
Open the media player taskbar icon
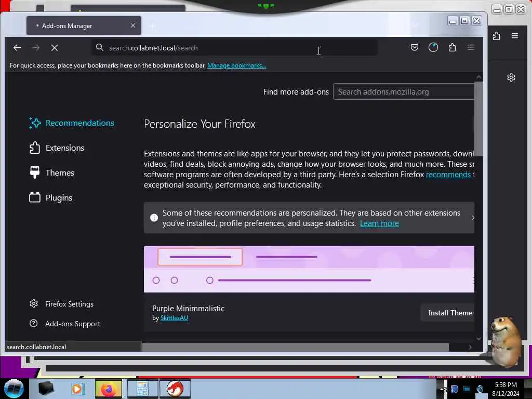(x=77, y=389)
